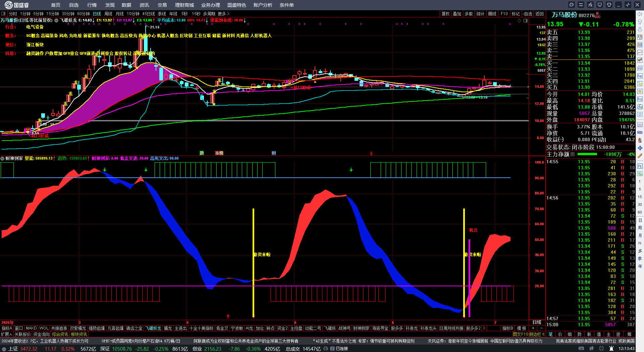Image resolution: width=644 pixels, height=352 pixels.
Task: Click the 复权 button
Action: point(446,14)
